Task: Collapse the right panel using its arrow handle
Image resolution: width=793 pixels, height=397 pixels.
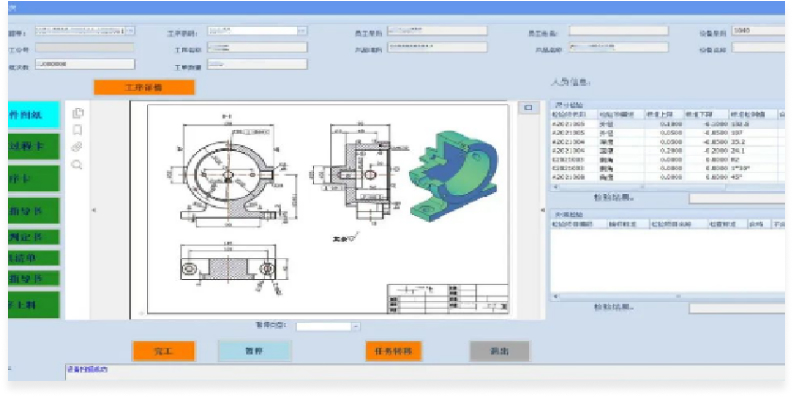Action: click(543, 210)
